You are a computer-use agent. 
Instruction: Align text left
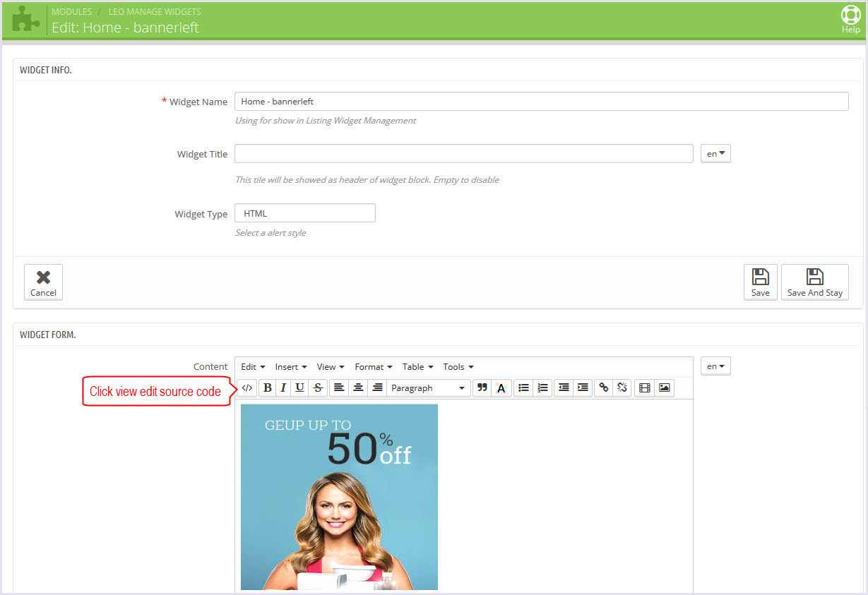[x=339, y=387]
